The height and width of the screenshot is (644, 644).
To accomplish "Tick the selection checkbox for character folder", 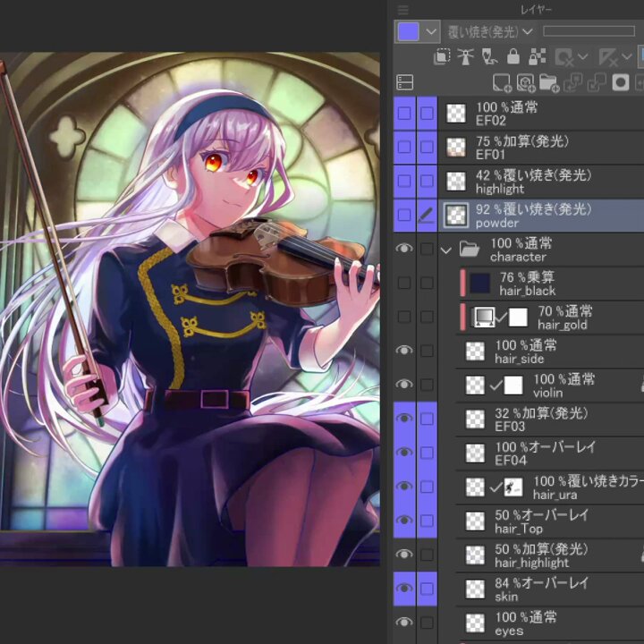I will pyautogui.click(x=427, y=249).
